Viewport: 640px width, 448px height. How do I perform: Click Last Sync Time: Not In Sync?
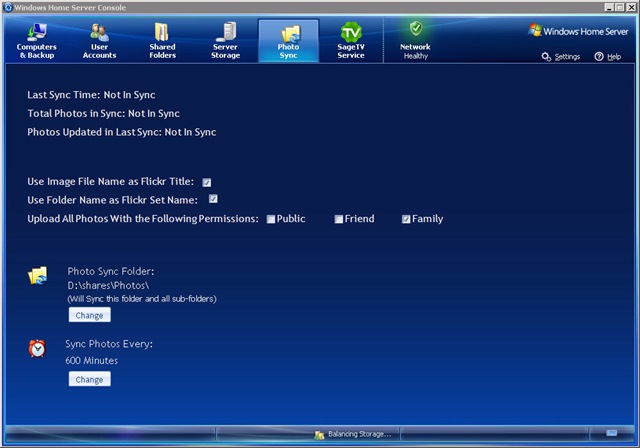tap(91, 95)
